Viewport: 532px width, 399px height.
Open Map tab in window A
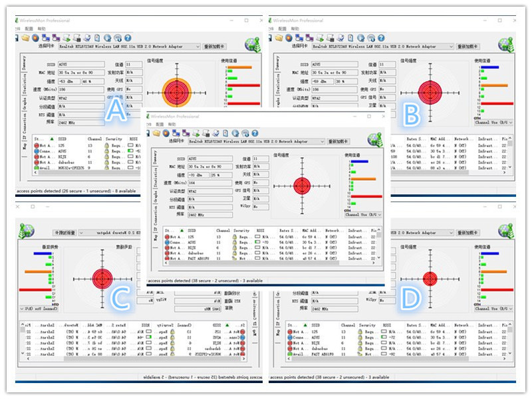pyautogui.click(x=25, y=146)
